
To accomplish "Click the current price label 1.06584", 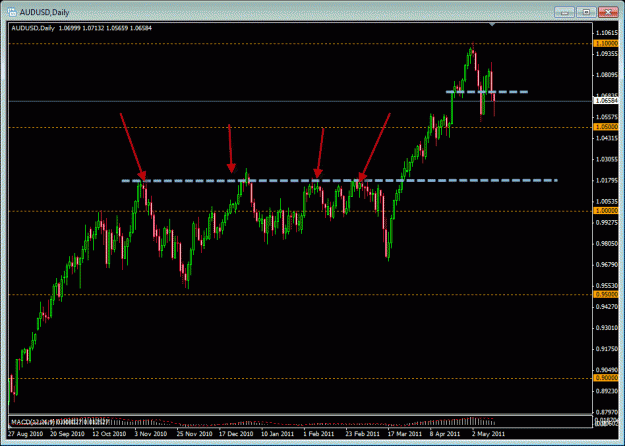I will 606,101.
